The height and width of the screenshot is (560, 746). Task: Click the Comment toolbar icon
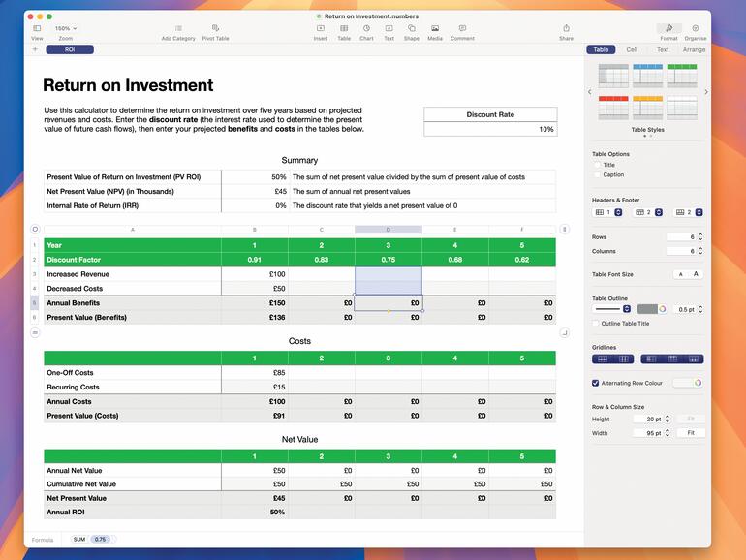coord(462,28)
